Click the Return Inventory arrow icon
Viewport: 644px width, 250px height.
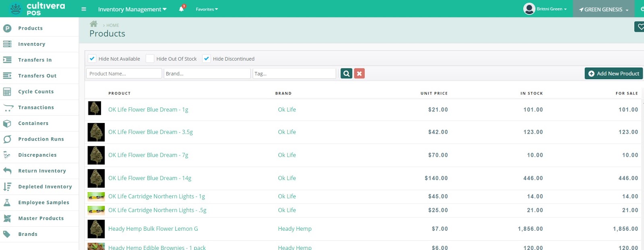[x=7, y=171]
